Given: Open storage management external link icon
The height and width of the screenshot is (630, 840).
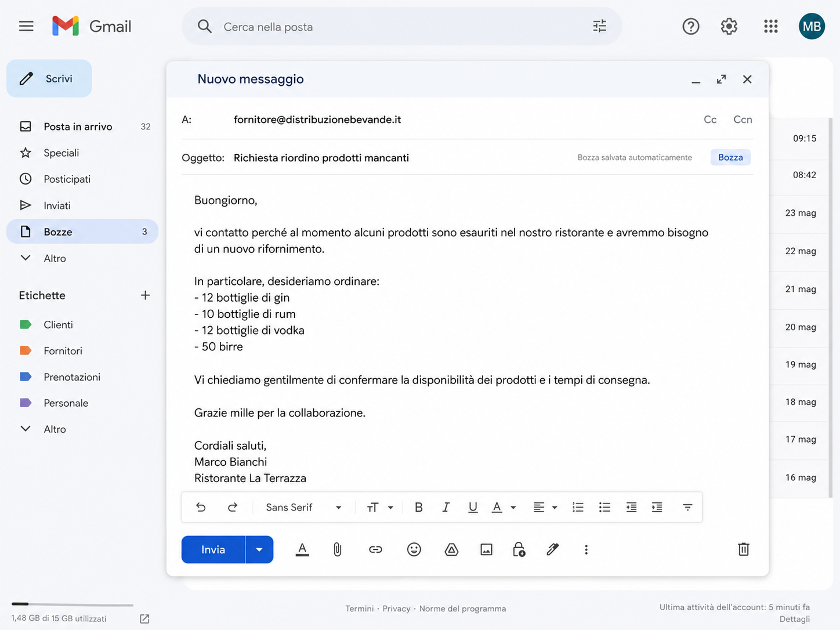Looking at the screenshot, I should 144,619.
